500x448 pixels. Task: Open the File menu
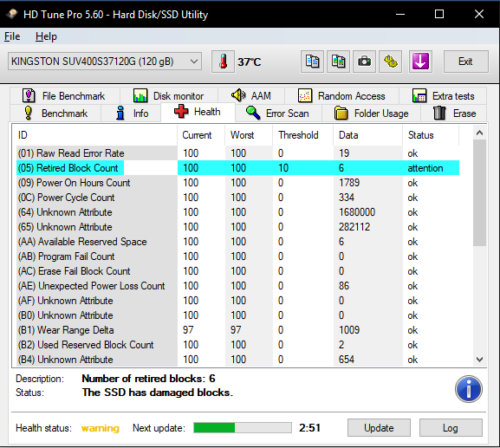click(12, 36)
